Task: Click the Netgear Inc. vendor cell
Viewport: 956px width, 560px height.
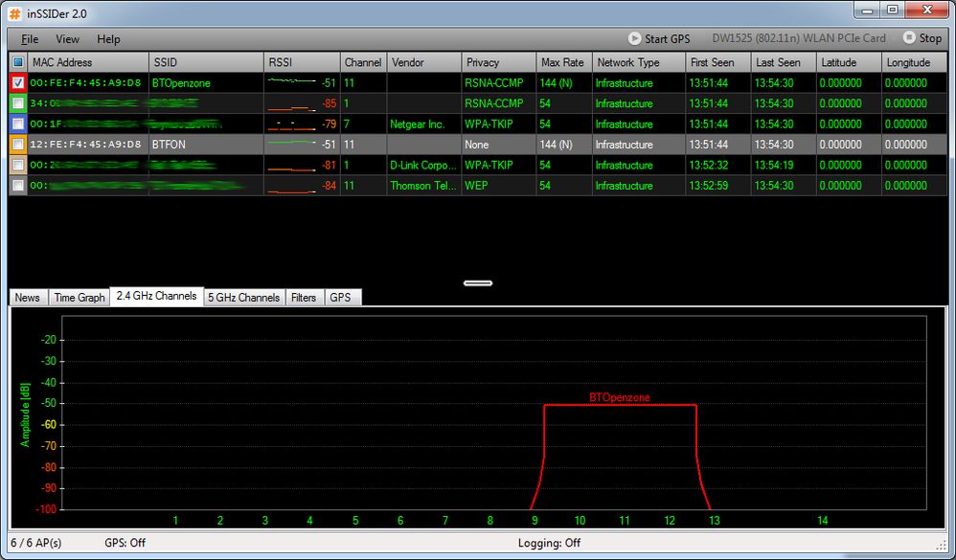Action: pos(424,124)
